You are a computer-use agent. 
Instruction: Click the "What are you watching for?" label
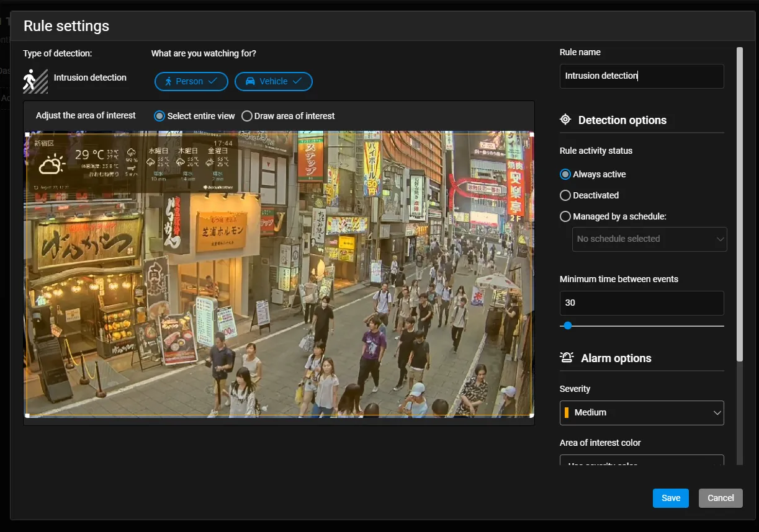click(x=204, y=53)
